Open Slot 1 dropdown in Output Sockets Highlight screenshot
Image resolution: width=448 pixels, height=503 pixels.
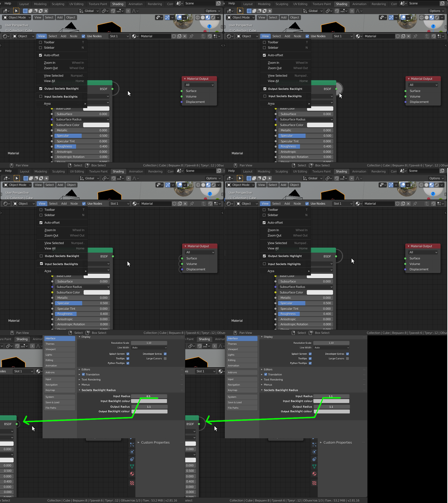pyautogui.click(x=343, y=204)
